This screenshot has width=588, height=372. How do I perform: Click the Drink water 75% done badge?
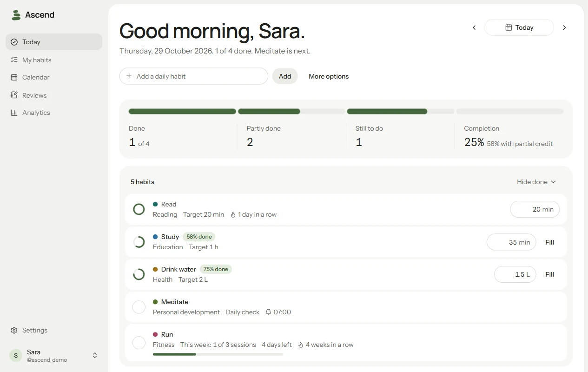216,269
